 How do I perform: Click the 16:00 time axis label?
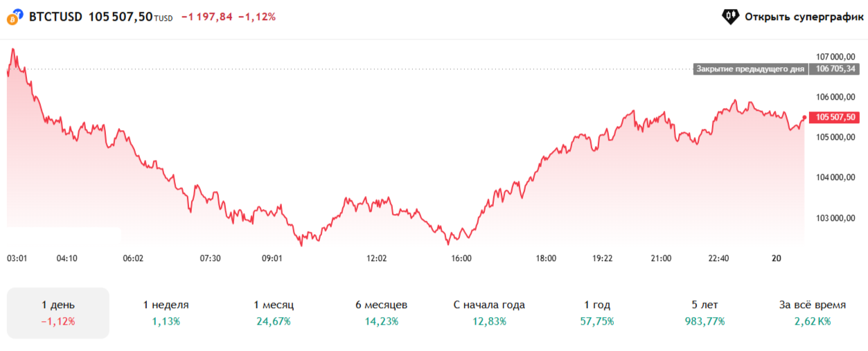tap(461, 258)
